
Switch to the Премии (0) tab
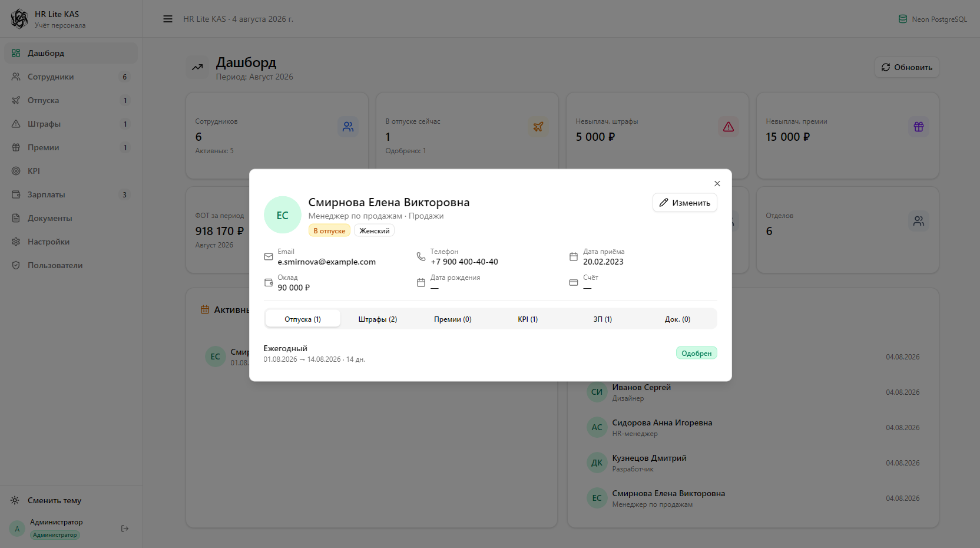pyautogui.click(x=453, y=319)
